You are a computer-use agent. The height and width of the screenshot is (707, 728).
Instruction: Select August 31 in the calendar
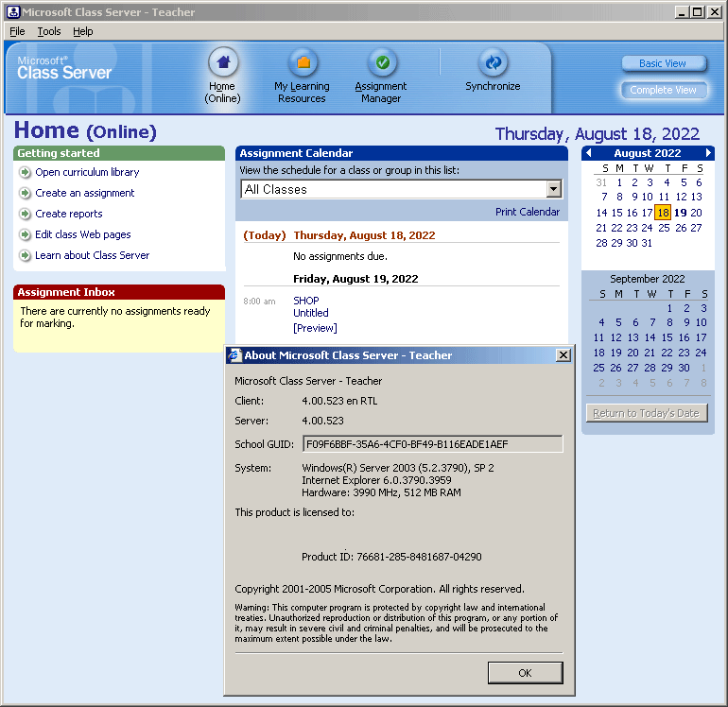click(647, 243)
